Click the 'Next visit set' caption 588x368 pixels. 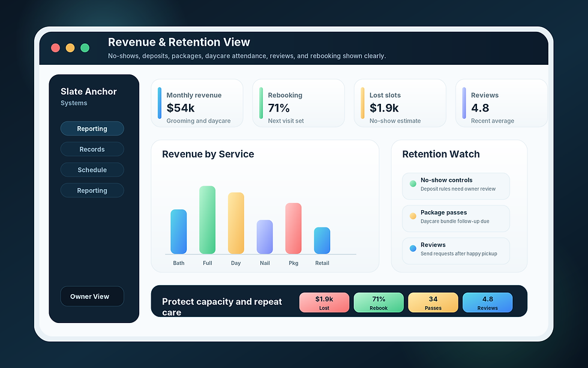286,121
